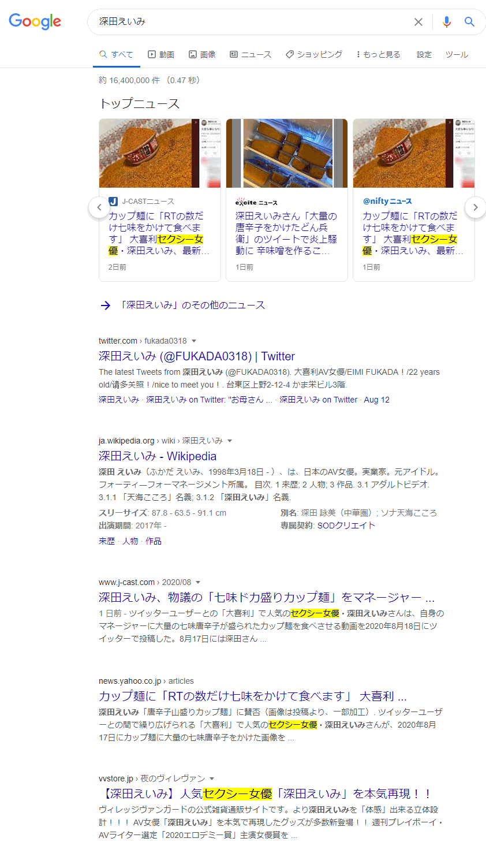Open news.yahoo.co.jp result title about 七味
Viewport: 486px width, 868px height.
coord(253,696)
